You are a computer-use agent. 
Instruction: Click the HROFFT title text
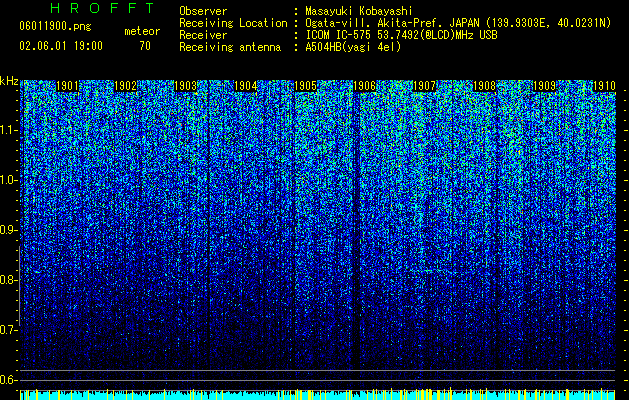(x=103, y=8)
